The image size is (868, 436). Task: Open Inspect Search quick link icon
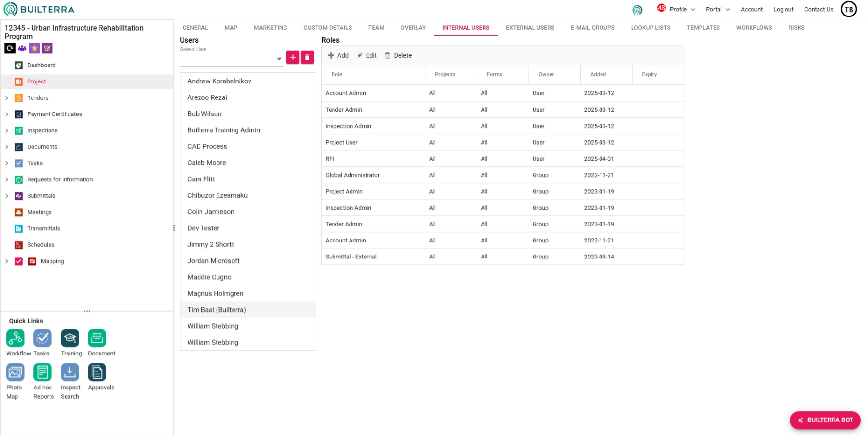pos(70,372)
